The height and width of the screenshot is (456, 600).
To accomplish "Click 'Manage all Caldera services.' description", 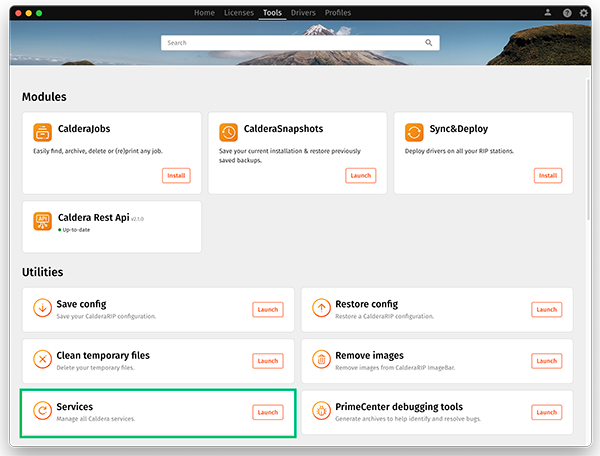I will pyautogui.click(x=96, y=419).
